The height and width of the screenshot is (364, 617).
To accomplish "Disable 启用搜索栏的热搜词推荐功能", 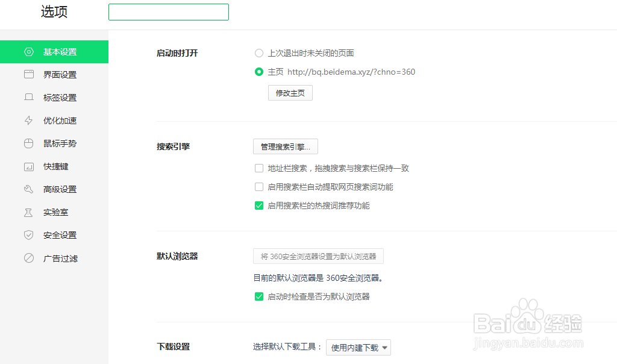I will [259, 206].
